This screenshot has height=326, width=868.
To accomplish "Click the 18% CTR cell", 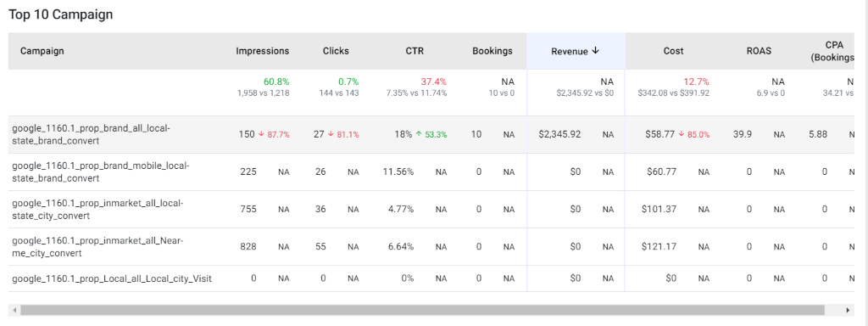I will pyautogui.click(x=404, y=134).
